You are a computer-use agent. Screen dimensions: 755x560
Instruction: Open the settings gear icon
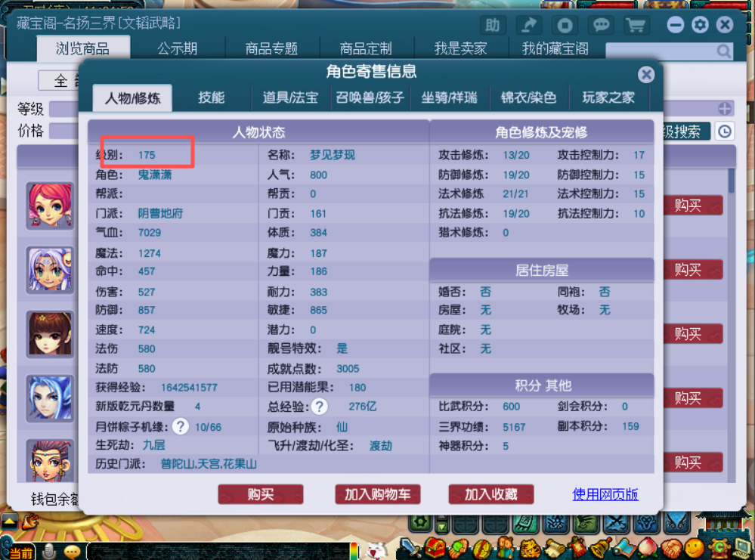(700, 25)
